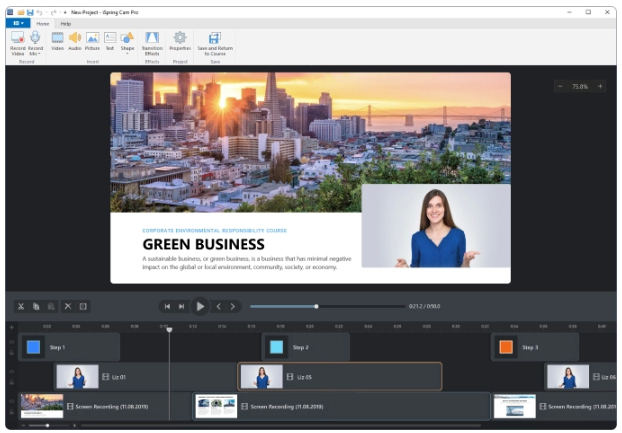Click the 0:21.2 / 0:50.0 time readout
This screenshot has width=622, height=433.
424,307
